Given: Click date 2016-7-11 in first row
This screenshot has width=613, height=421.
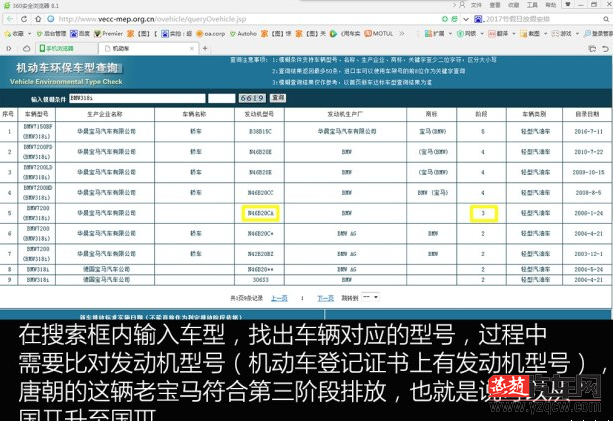Looking at the screenshot, I should tap(588, 132).
